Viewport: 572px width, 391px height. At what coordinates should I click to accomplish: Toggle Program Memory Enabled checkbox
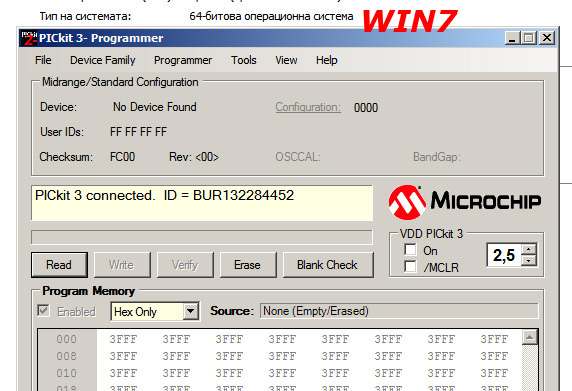(x=43, y=311)
